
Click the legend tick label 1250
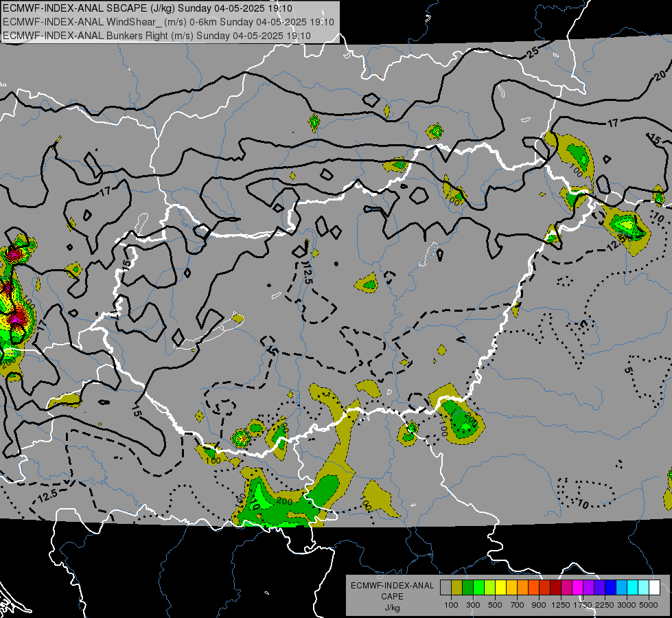(x=561, y=605)
